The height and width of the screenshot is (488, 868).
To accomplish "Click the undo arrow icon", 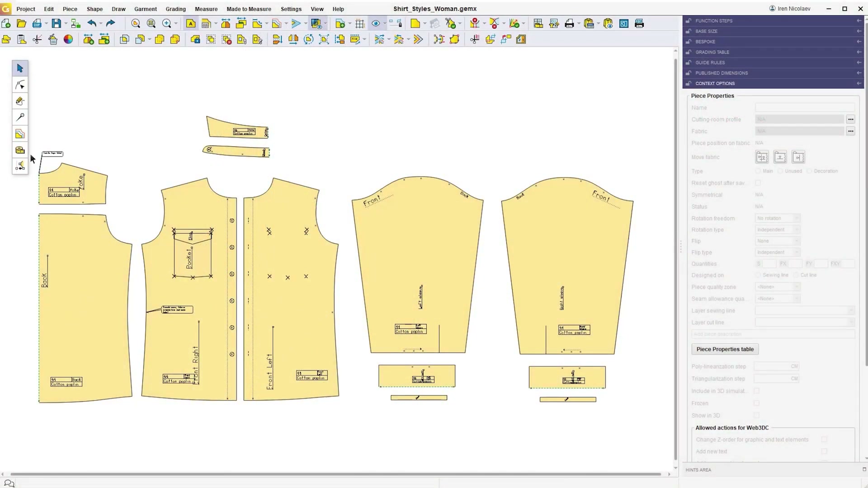I will point(92,23).
